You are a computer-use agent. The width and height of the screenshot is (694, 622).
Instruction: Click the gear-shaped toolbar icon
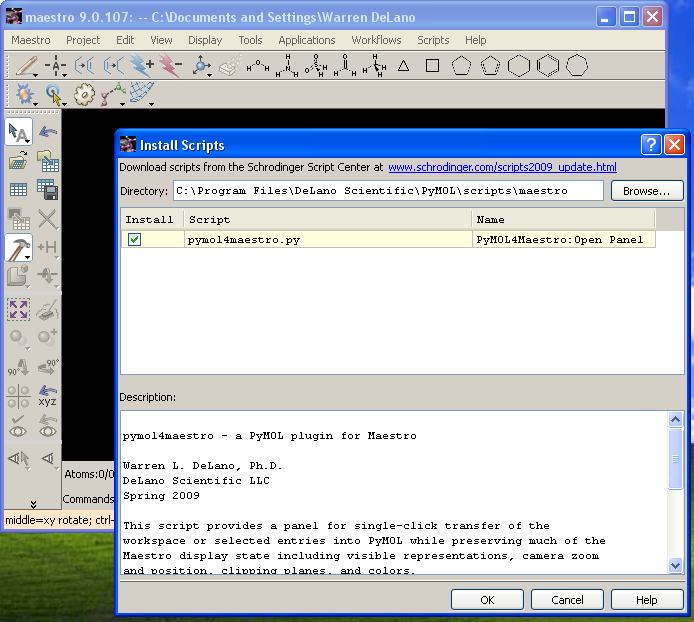point(84,94)
